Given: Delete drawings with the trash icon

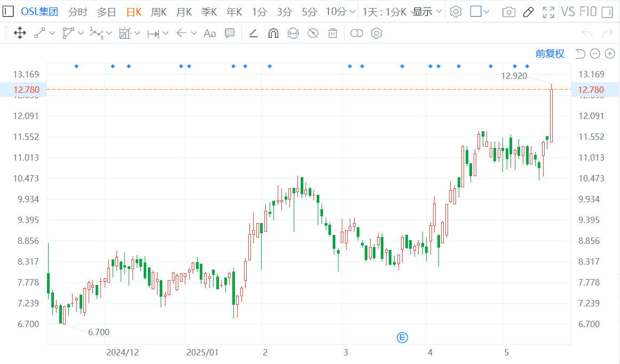Looking at the screenshot, I should coord(333,33).
